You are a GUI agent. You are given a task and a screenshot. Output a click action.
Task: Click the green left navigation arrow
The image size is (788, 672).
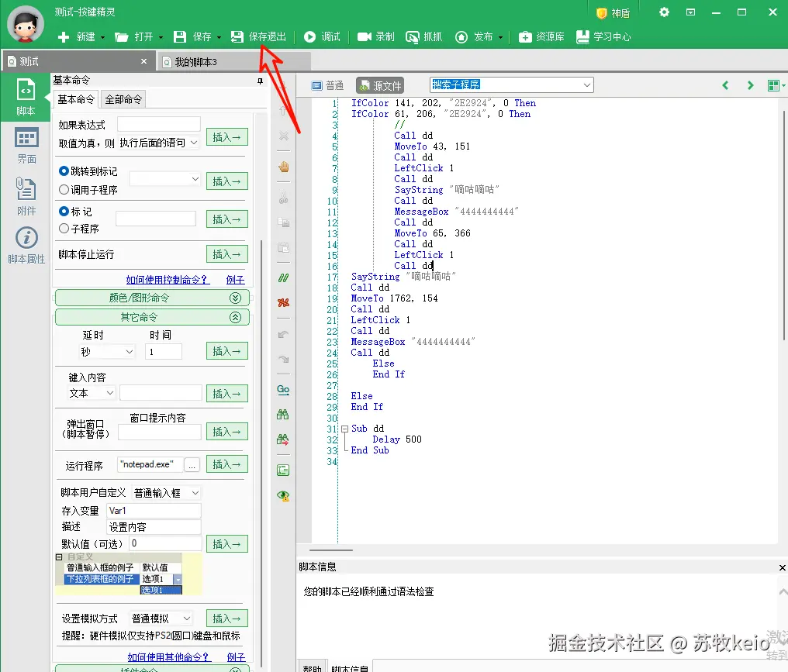tap(725, 85)
